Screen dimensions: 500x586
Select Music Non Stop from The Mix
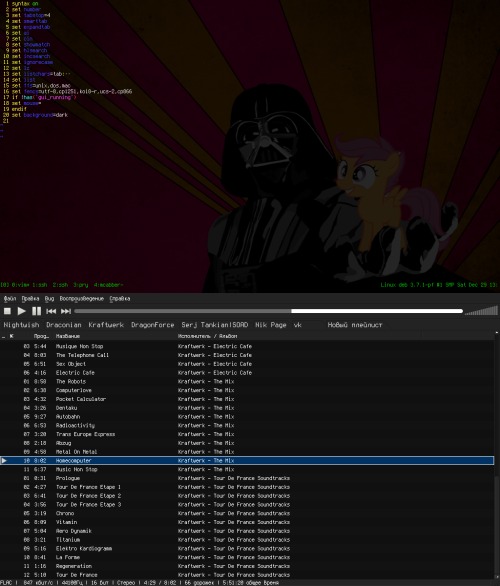(x=247, y=469)
